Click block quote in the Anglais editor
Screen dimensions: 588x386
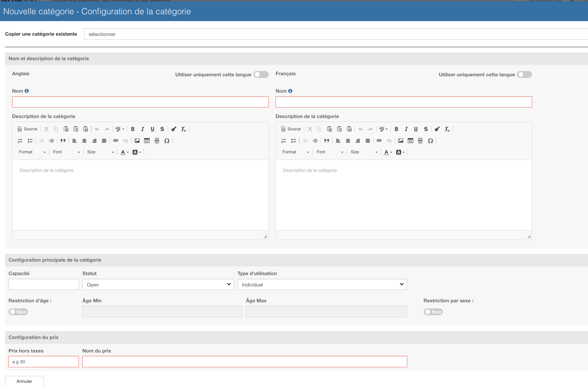(x=63, y=140)
